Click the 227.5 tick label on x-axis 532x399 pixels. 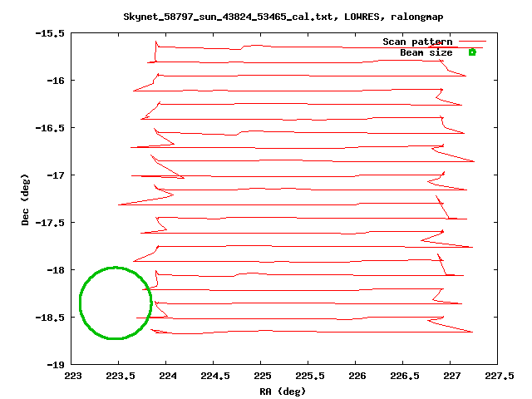[497, 376]
